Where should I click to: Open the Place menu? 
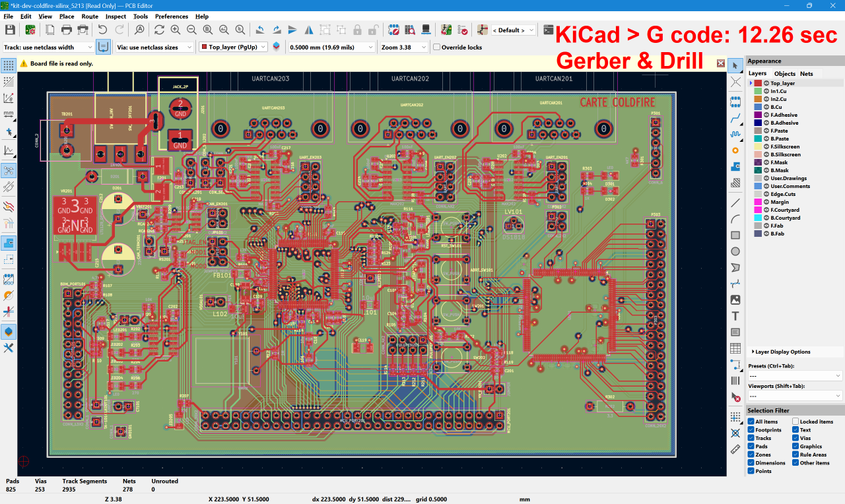click(x=67, y=16)
